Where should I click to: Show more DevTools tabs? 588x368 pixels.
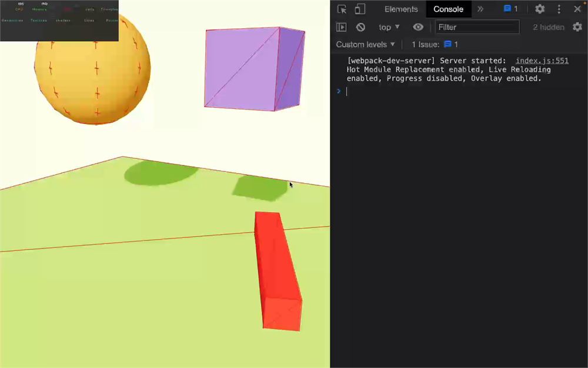coord(480,9)
